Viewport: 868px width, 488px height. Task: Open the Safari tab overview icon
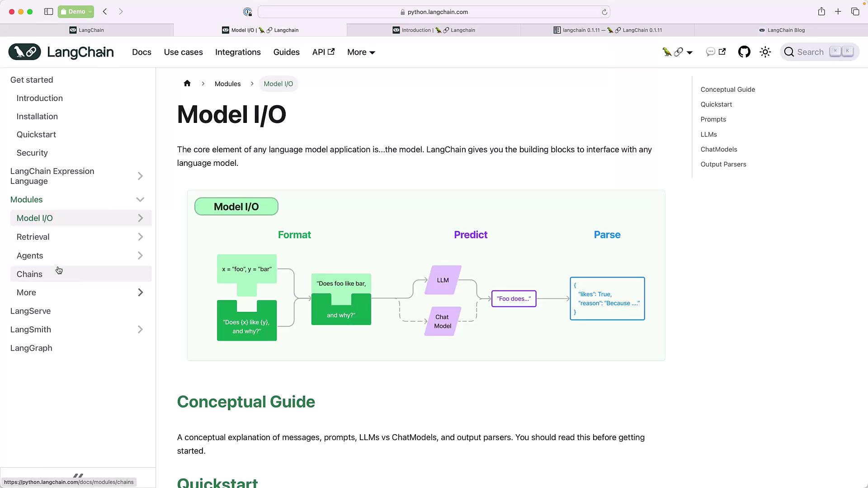point(855,12)
